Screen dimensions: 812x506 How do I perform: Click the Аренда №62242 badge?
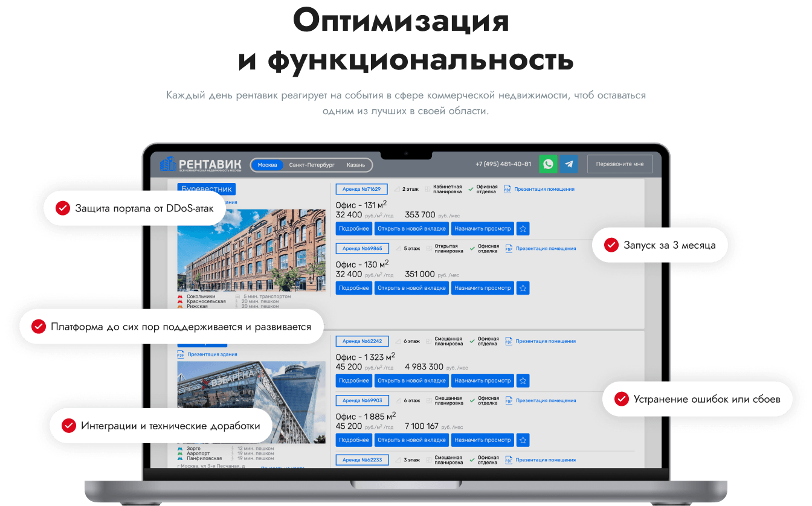(x=362, y=341)
